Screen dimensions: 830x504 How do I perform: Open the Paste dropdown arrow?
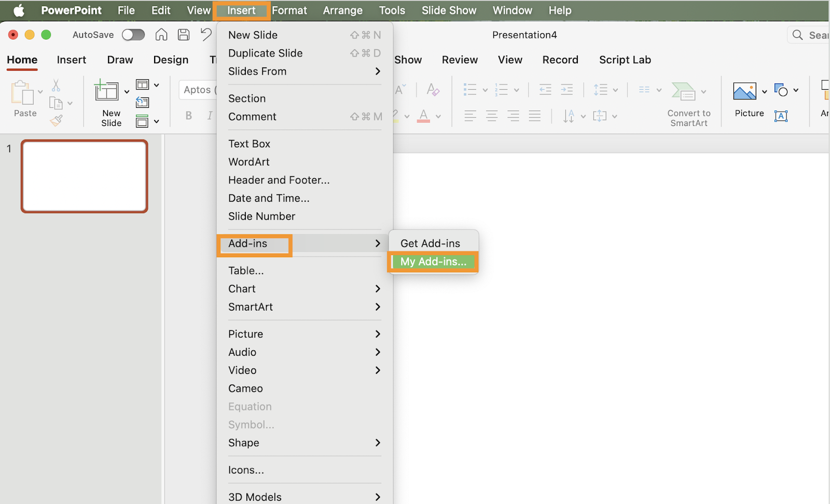(40, 92)
